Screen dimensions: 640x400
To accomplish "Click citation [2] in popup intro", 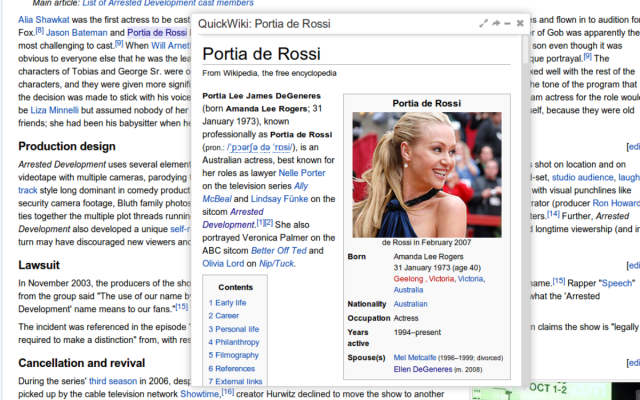I will tap(269, 222).
